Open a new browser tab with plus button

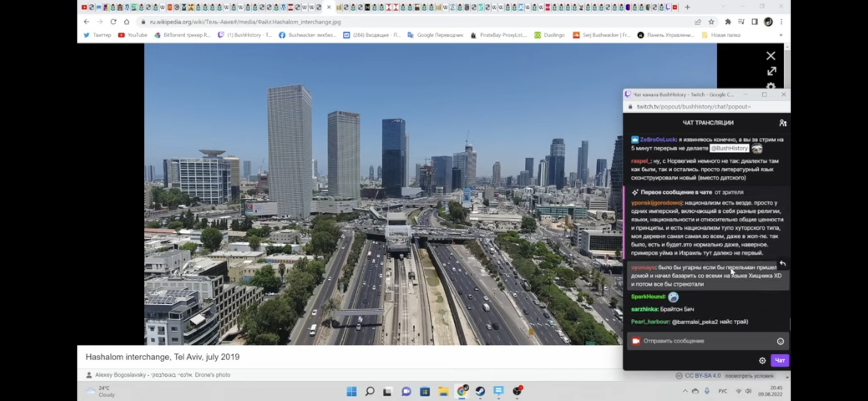687,7
